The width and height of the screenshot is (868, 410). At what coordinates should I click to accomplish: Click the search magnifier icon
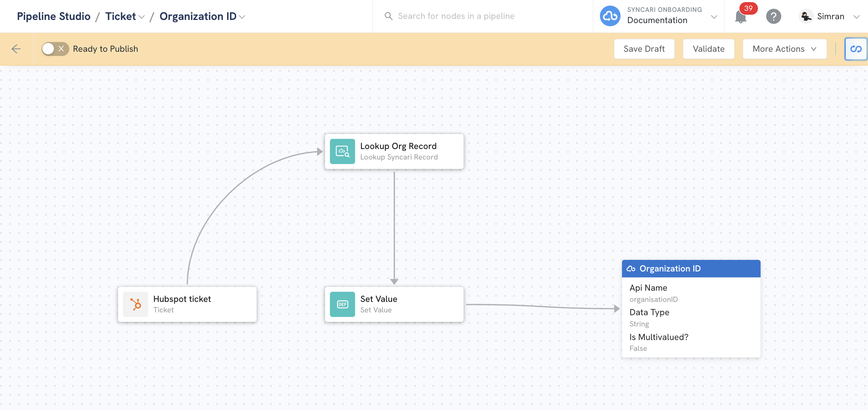point(388,16)
